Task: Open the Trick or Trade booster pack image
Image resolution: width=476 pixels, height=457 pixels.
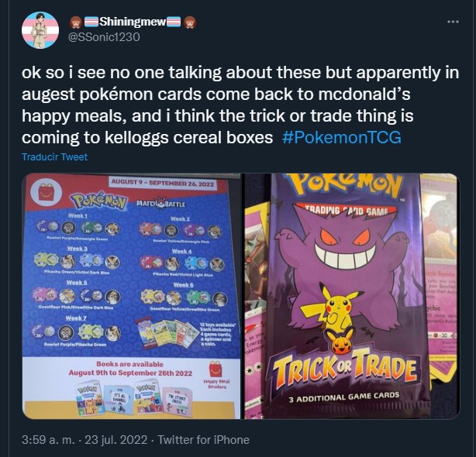Action: pos(352,296)
